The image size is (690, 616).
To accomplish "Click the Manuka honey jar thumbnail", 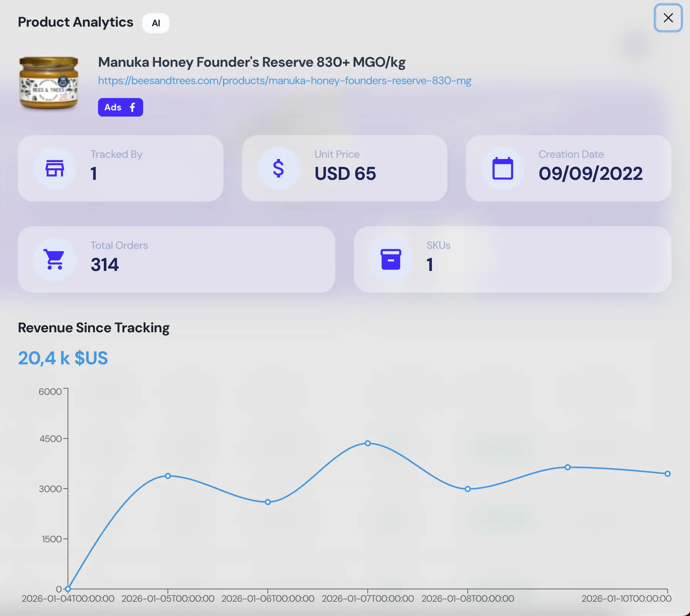I will (x=49, y=83).
